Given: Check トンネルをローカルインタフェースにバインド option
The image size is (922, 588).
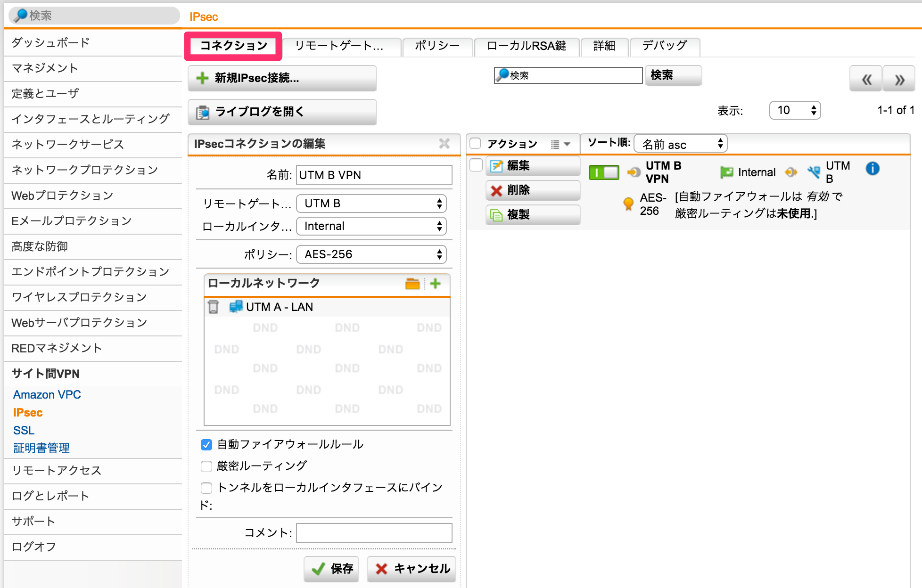Looking at the screenshot, I should pos(206,488).
